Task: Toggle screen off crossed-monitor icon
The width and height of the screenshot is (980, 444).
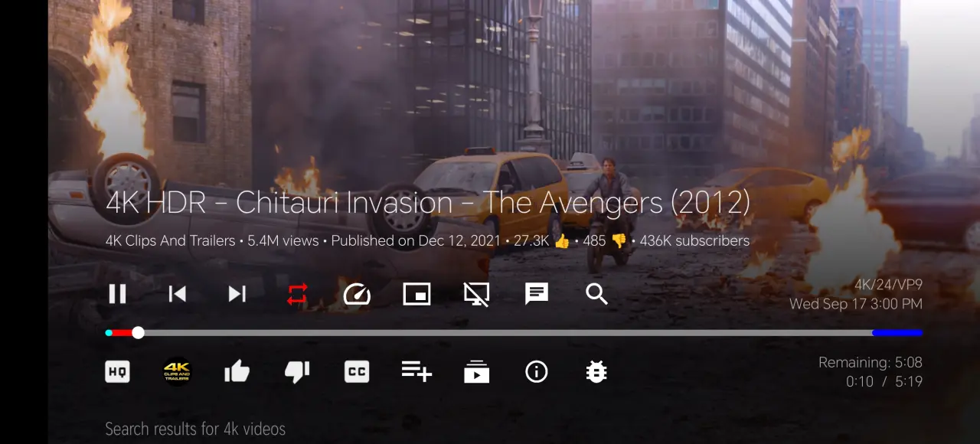Action: click(x=476, y=294)
